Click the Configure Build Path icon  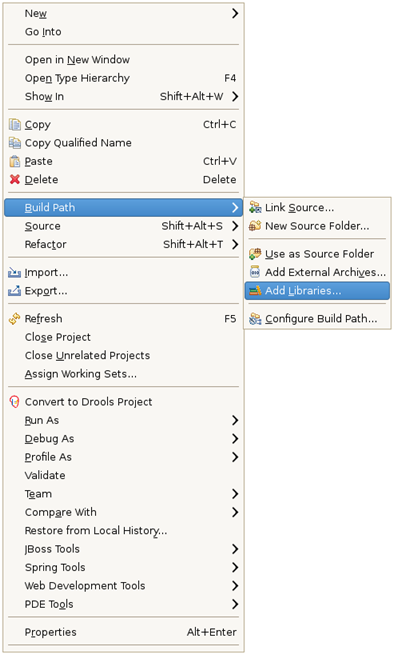pos(255,319)
